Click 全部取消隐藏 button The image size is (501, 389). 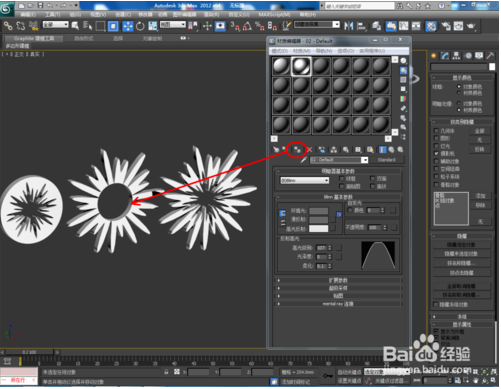pos(462,286)
